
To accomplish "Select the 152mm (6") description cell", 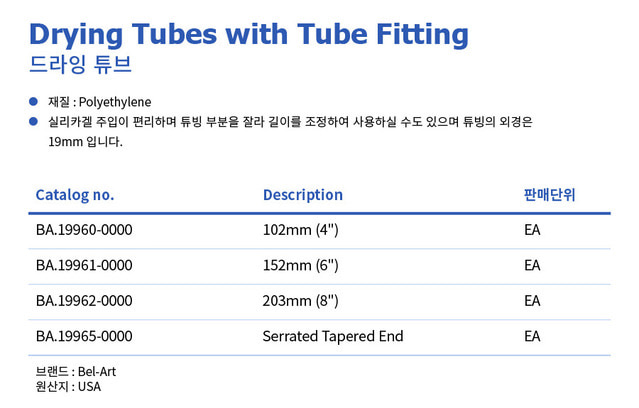I will [301, 265].
